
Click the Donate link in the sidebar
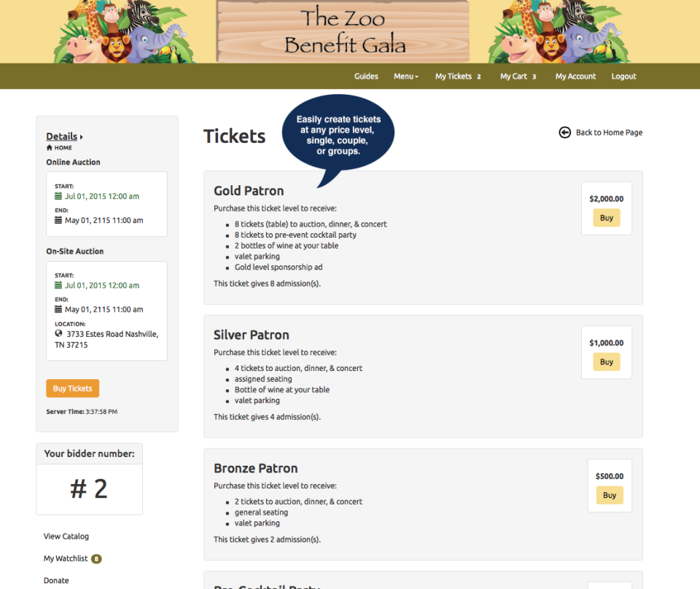coord(56,580)
